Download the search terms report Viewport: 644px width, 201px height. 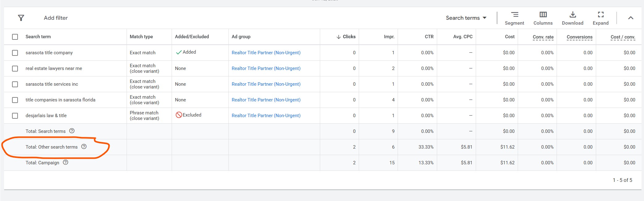(572, 18)
